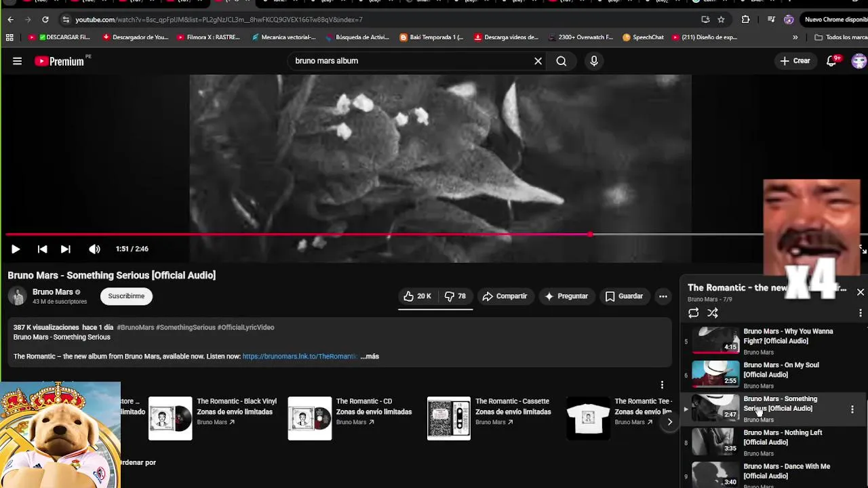The image size is (868, 488).
Task: Expand hidden bookmarks chevron
Action: pyautogui.click(x=795, y=37)
